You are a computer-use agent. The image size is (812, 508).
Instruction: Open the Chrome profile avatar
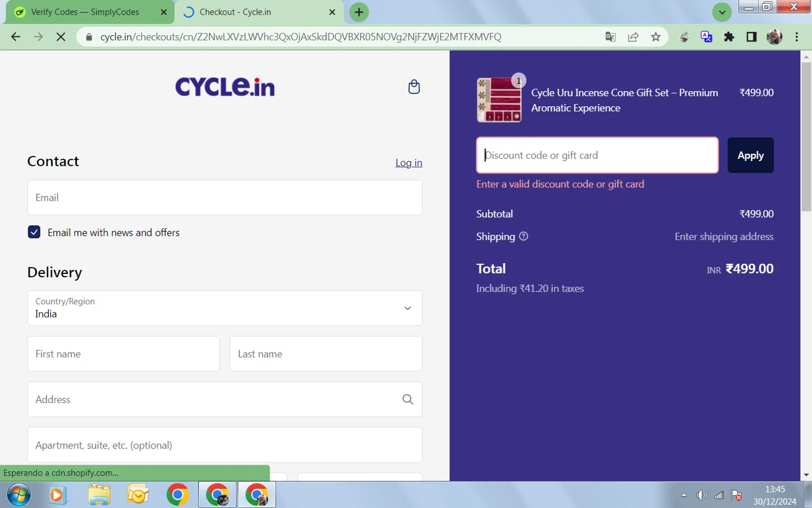[774, 37]
